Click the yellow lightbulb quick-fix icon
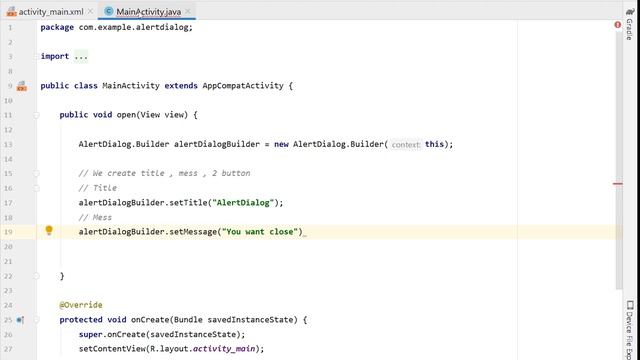Viewport: 640px width, 360px height. 49,231
